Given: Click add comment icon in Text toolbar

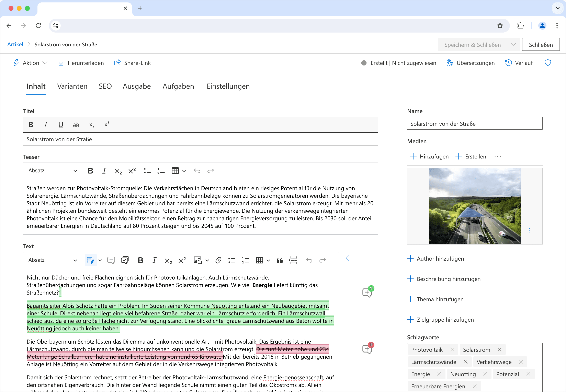Looking at the screenshot, I should pyautogui.click(x=111, y=260).
